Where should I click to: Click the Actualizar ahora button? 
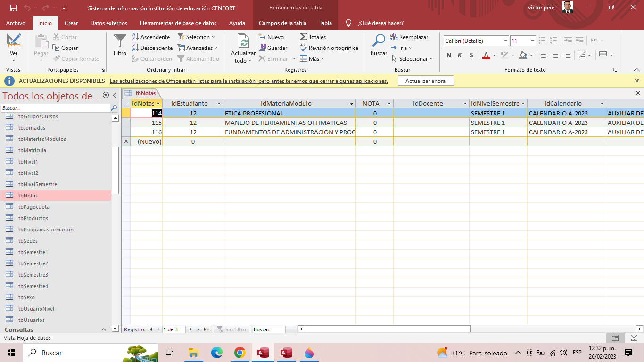point(425,81)
